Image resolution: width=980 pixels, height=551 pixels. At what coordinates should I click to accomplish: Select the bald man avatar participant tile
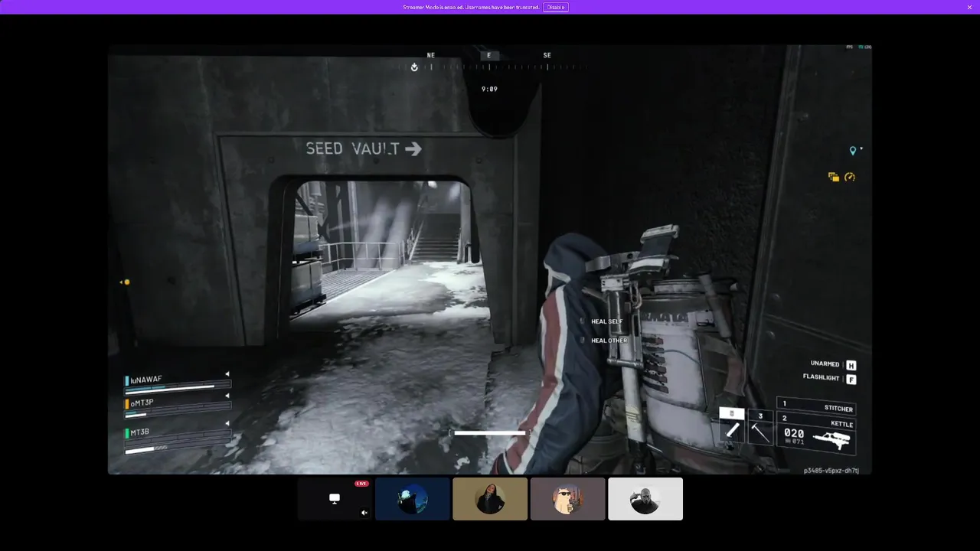point(645,499)
